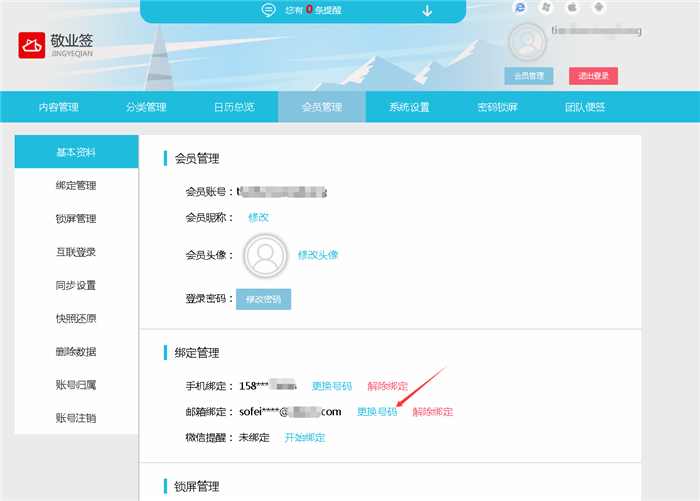Image resolution: width=700 pixels, height=501 pixels.
Task: Open the 日历总览 tab
Action: coord(233,107)
